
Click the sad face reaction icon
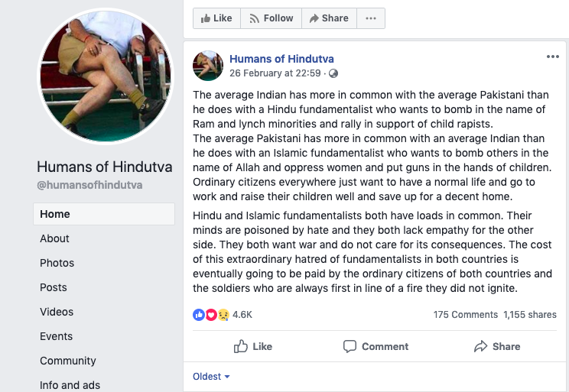pyautogui.click(x=223, y=314)
